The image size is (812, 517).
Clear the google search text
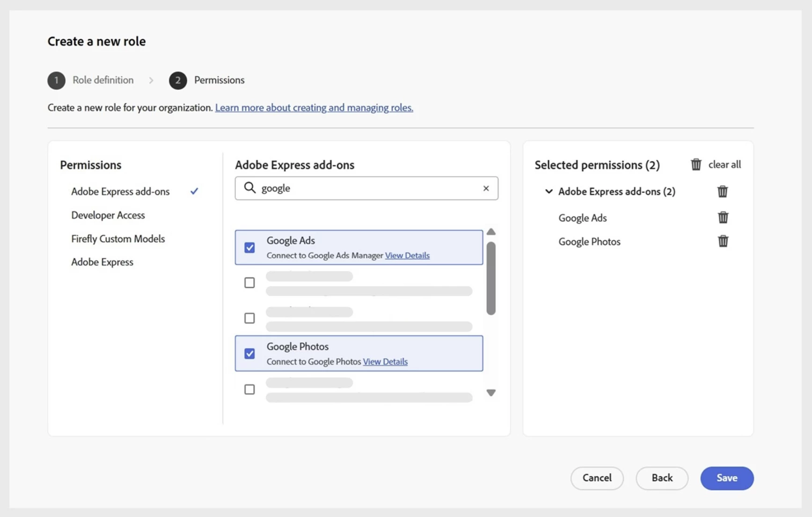click(486, 188)
